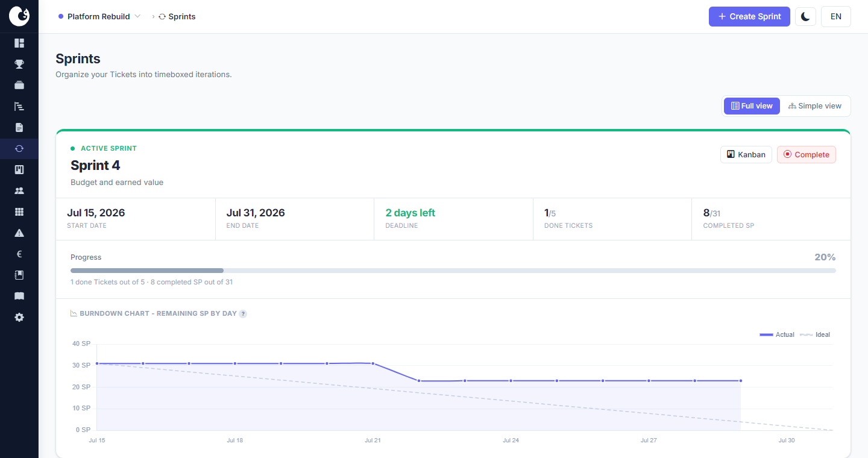Open the Kanban board for Sprint 4
Screen dimensions: 868x458
click(746, 155)
